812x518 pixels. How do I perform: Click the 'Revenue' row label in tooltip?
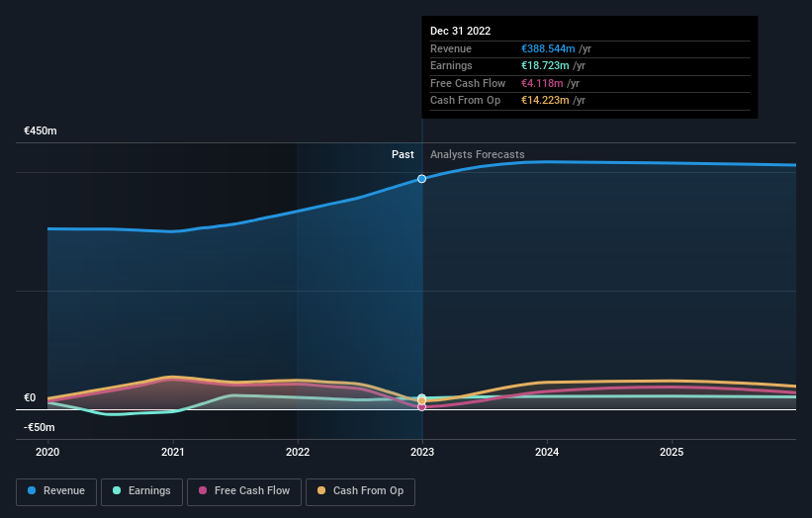pyautogui.click(x=451, y=48)
